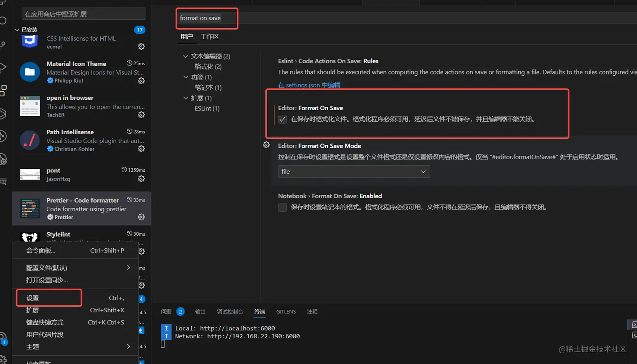Viewport: 637px width, 364px height.
Task: Click gear icon beside Format On Save Mode setting
Action: point(265,144)
